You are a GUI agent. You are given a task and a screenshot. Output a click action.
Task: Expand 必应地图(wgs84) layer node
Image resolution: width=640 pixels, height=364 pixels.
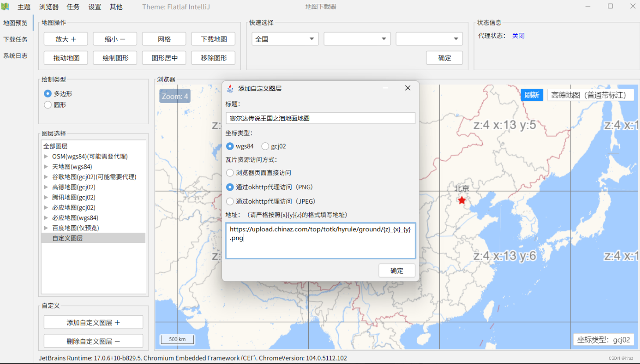[46, 217]
